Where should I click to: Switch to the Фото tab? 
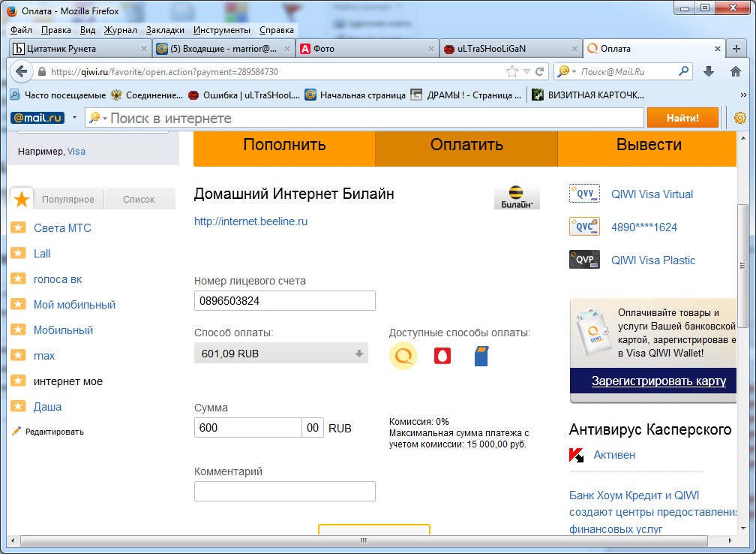(x=367, y=49)
